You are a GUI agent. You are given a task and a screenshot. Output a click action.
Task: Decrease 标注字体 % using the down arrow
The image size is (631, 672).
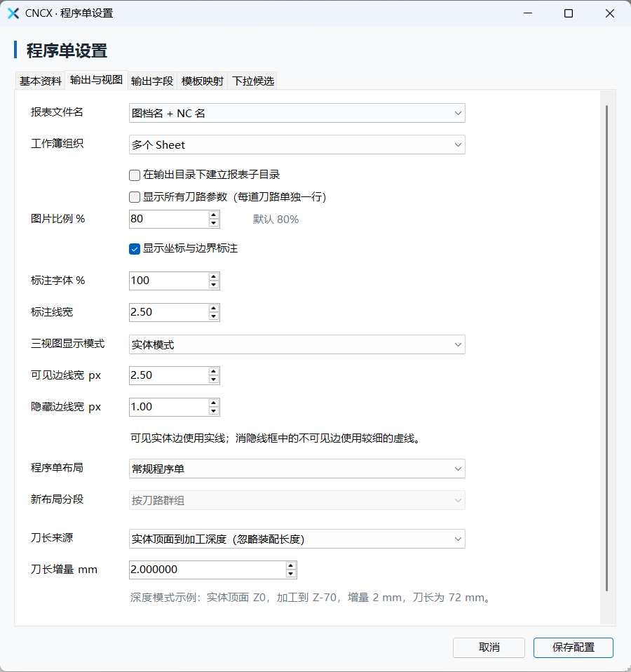213,285
